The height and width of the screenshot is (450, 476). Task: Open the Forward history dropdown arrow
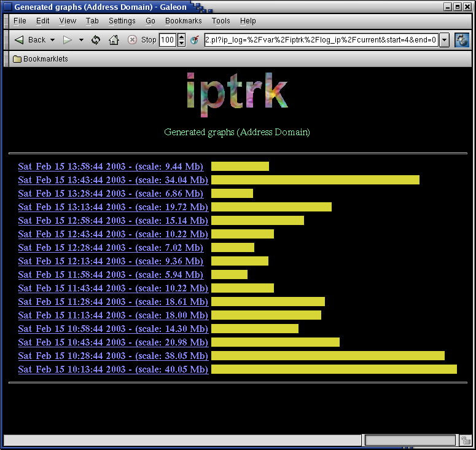point(81,40)
